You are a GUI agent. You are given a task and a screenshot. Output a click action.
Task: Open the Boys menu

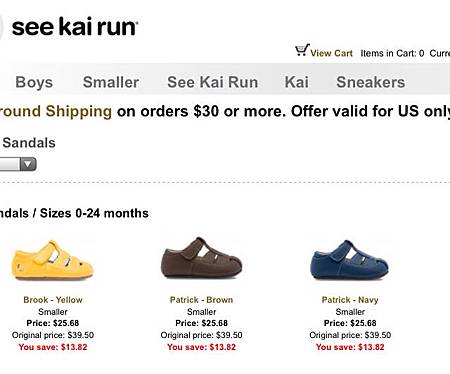[34, 82]
